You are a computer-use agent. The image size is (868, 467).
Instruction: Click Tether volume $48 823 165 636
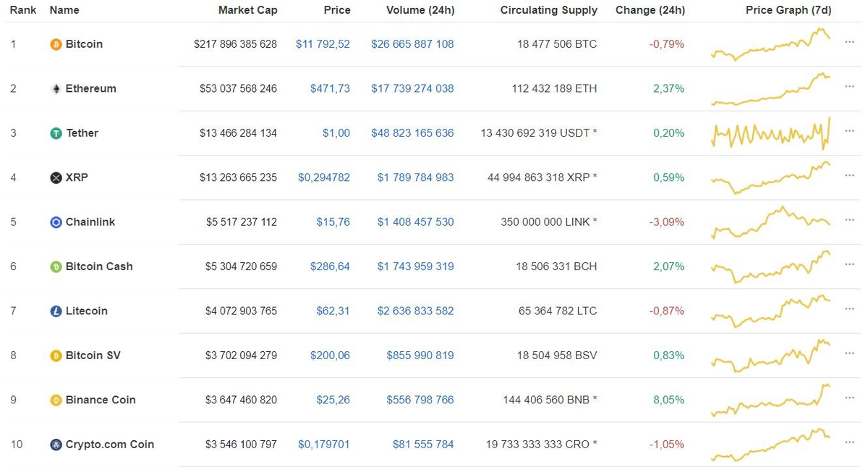[412, 133]
